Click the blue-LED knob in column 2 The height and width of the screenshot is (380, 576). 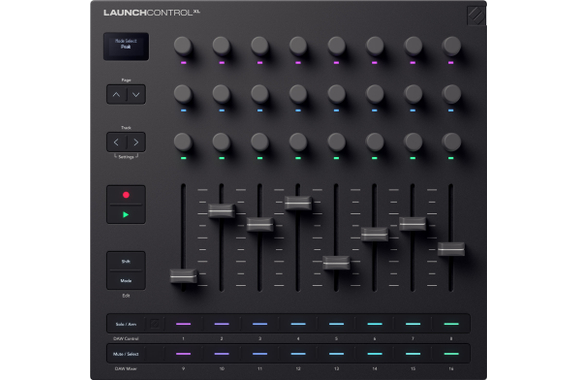[222, 94]
